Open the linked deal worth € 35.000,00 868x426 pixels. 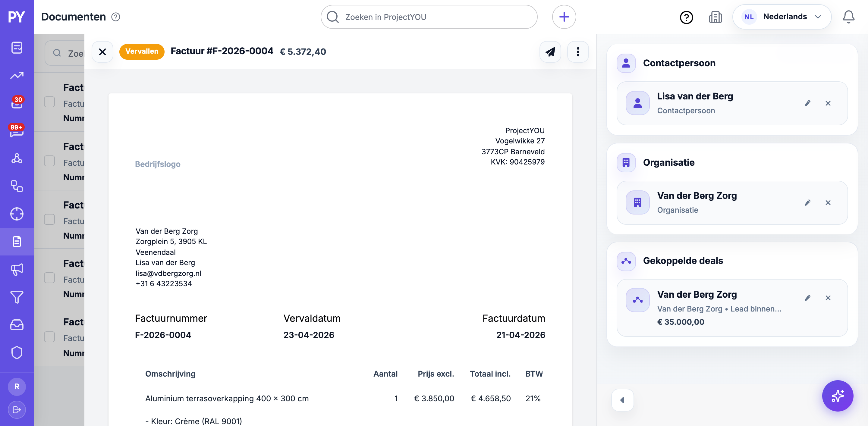click(x=731, y=308)
